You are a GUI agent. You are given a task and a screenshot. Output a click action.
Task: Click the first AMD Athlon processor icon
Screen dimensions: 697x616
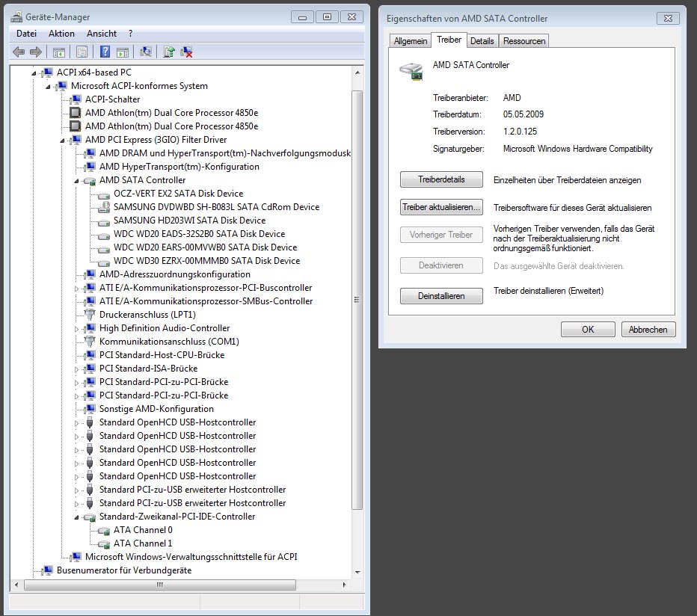click(76, 112)
